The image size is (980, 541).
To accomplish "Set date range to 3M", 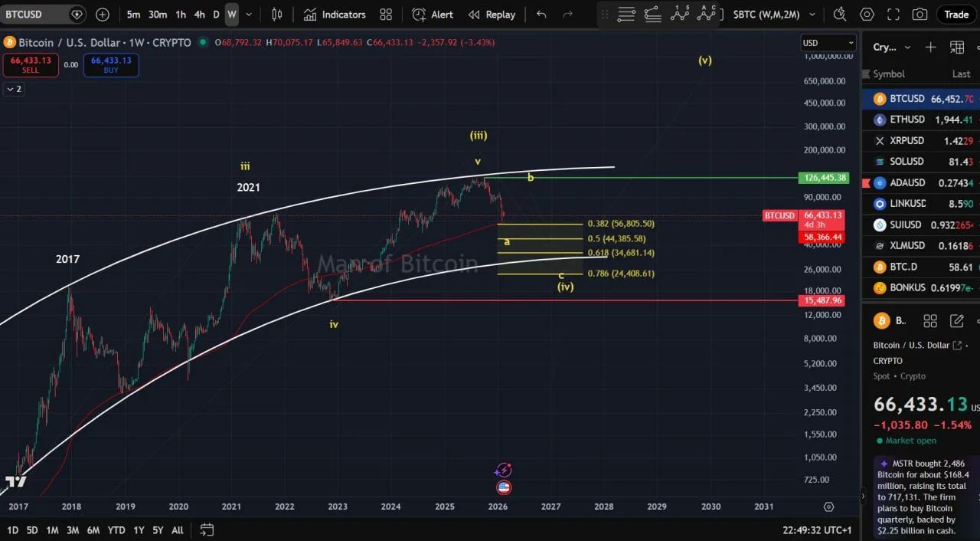I will tap(73, 530).
